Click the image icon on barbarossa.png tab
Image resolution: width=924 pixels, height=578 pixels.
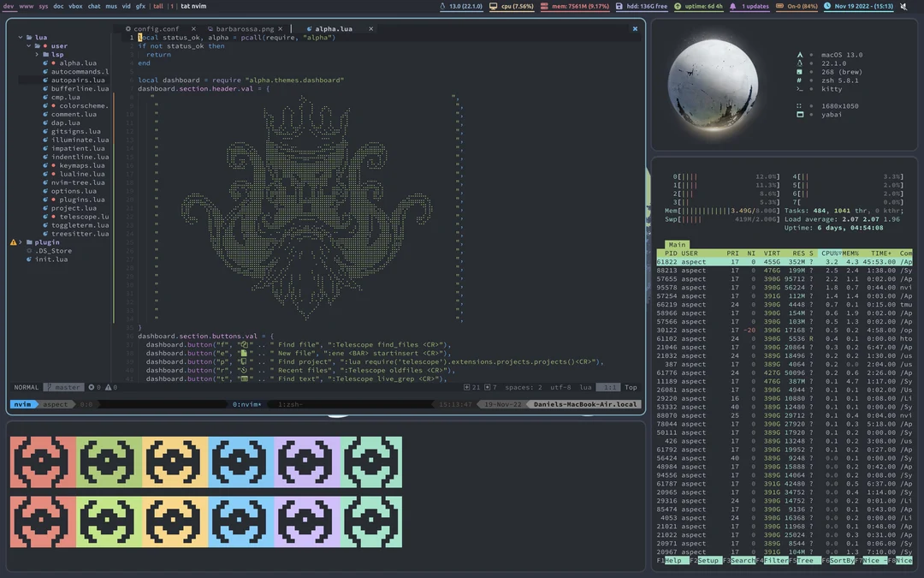pos(210,29)
